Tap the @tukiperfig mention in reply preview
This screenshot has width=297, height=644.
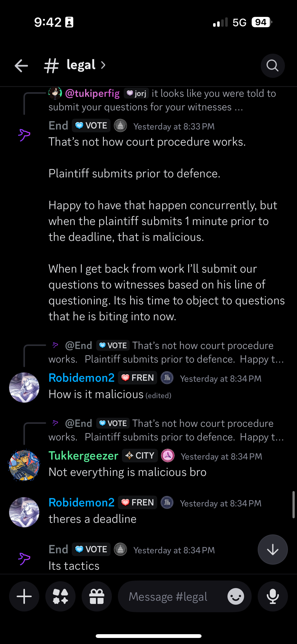click(92, 93)
